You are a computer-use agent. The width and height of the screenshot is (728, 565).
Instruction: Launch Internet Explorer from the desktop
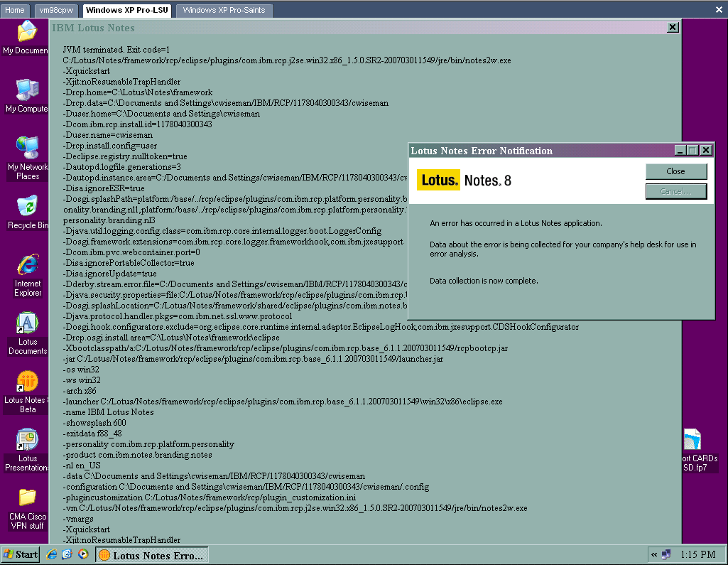(x=28, y=276)
